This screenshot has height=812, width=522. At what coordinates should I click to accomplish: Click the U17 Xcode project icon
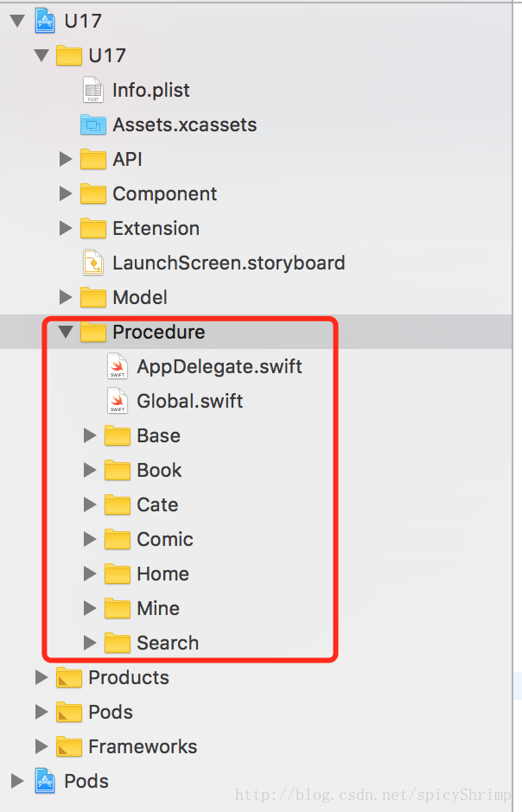45,21
